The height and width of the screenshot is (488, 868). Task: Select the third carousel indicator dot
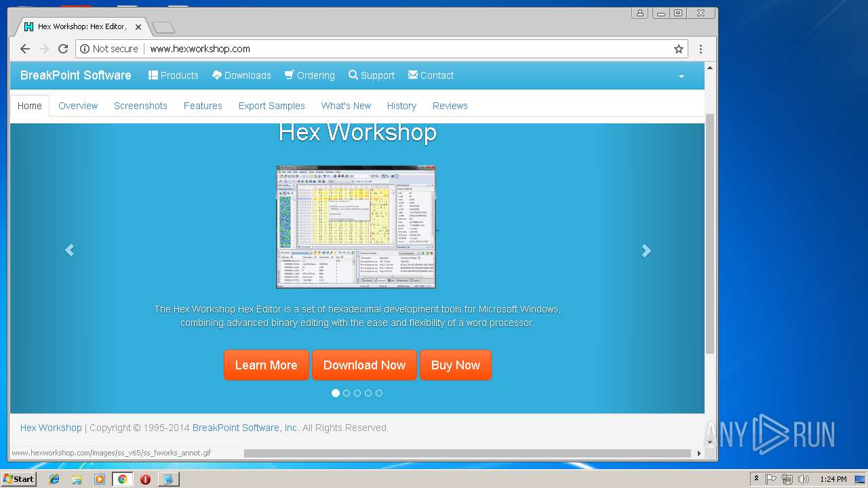[x=357, y=393]
